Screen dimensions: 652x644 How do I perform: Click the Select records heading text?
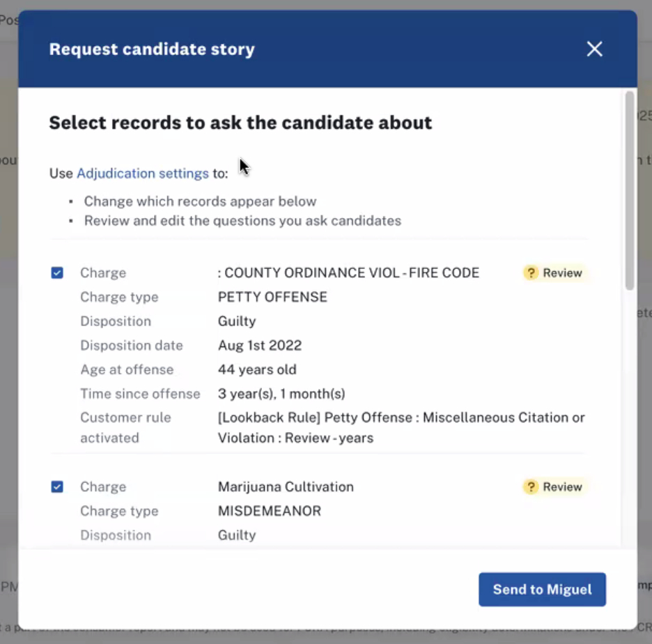click(240, 123)
